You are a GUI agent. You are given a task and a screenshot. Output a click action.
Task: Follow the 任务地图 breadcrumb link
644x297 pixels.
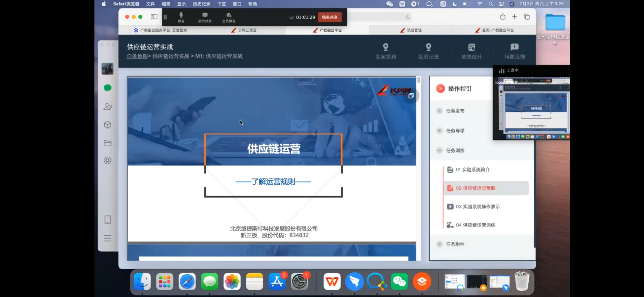pos(137,56)
